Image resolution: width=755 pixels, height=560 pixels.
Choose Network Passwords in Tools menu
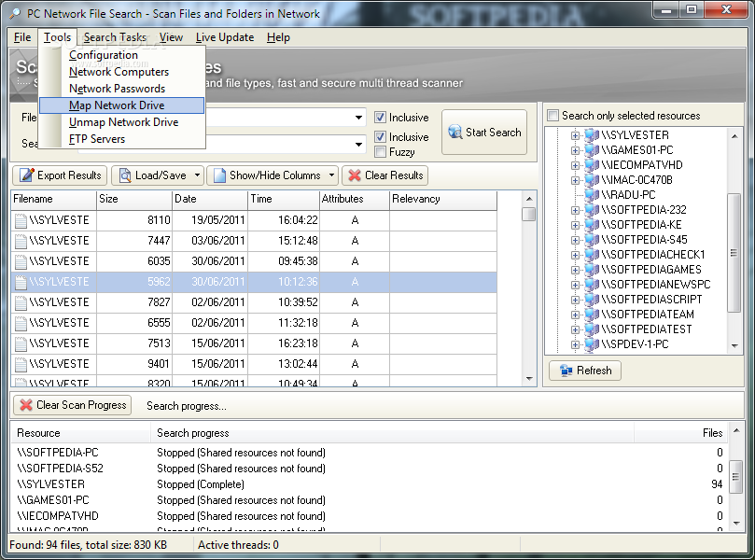pyautogui.click(x=121, y=89)
